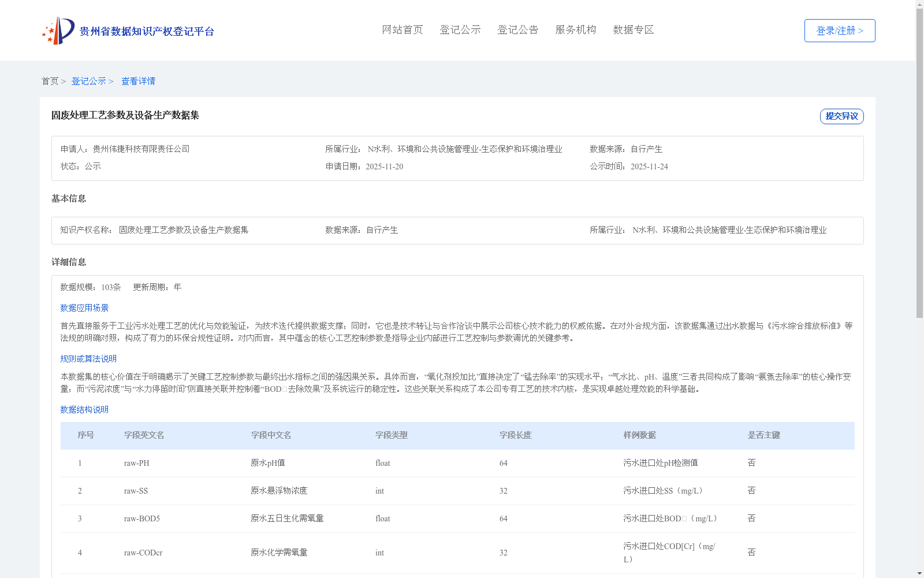Click length 64 in raw-BOD5 row

click(x=504, y=518)
